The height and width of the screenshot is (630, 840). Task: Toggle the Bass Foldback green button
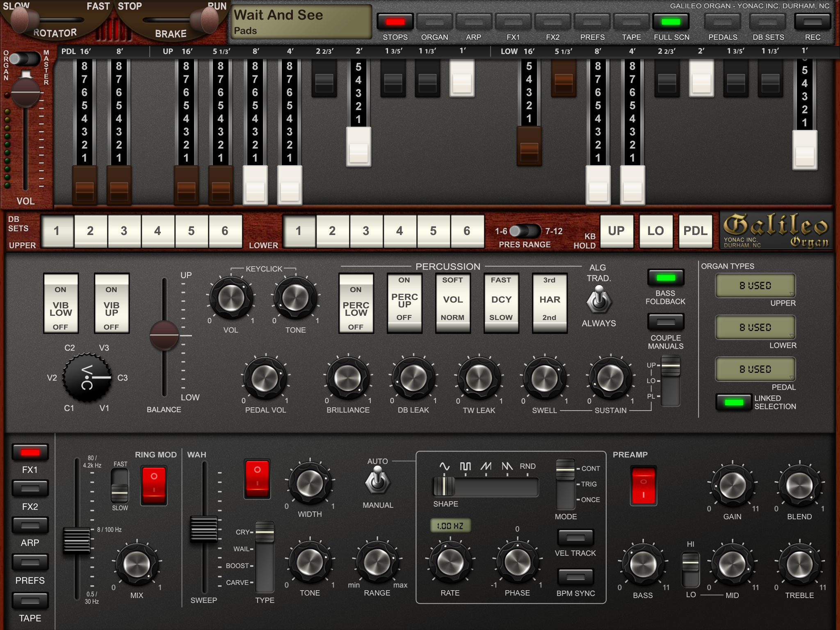pyautogui.click(x=665, y=278)
